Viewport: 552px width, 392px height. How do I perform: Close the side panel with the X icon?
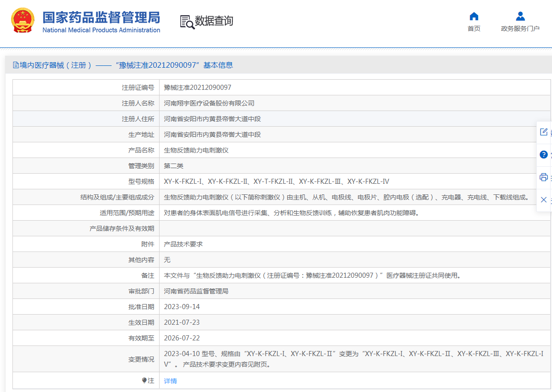click(544, 200)
